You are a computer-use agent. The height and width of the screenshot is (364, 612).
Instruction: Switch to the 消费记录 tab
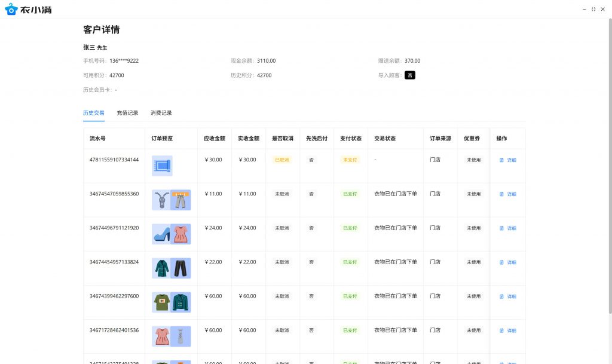pos(161,113)
